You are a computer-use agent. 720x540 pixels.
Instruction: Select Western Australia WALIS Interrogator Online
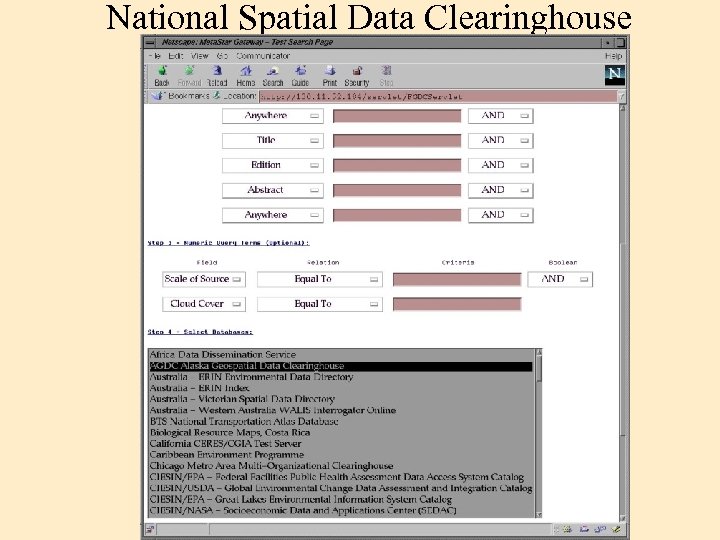[341, 410]
